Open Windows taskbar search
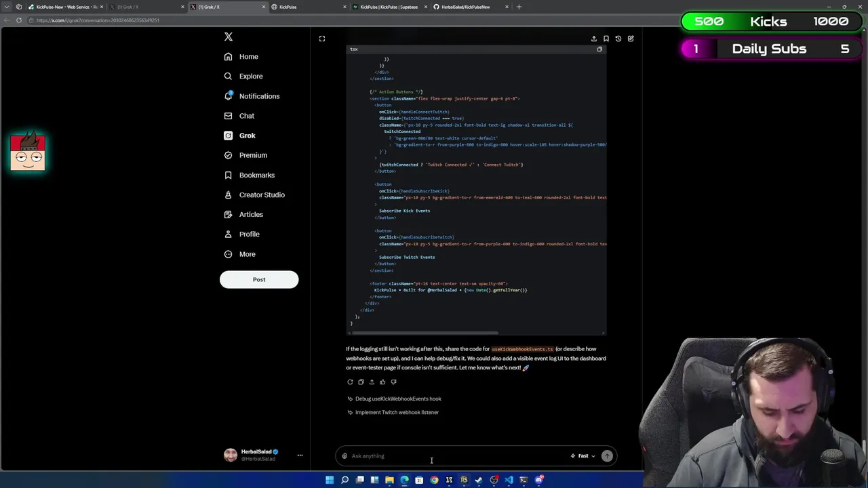Image resolution: width=868 pixels, height=488 pixels. point(344,480)
